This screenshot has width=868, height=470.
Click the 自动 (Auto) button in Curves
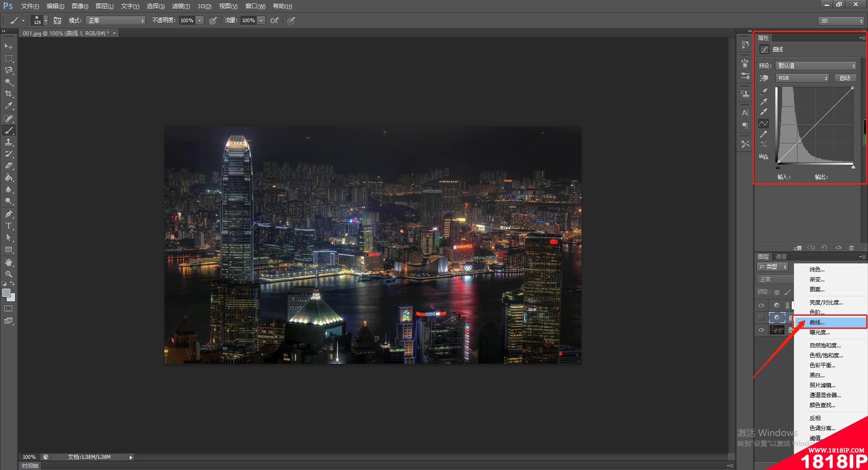tap(845, 78)
